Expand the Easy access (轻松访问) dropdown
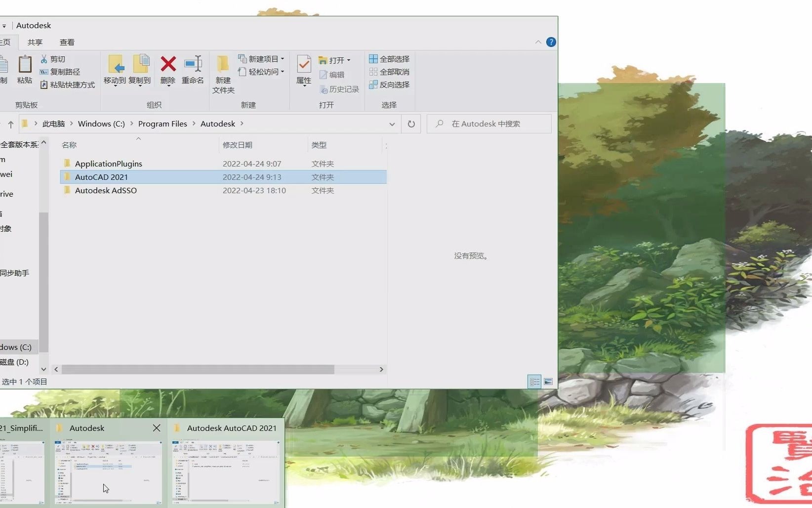The width and height of the screenshot is (812, 508). pos(283,72)
